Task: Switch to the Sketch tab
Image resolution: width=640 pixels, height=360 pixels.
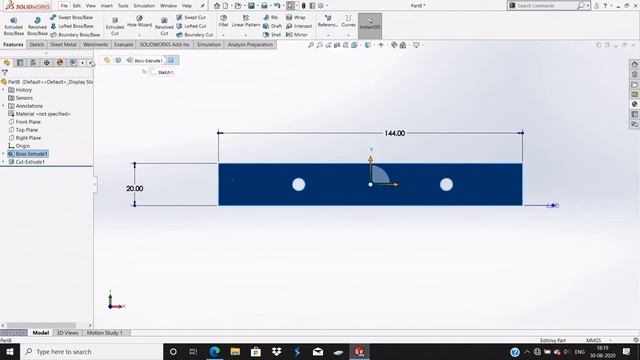Action: point(37,44)
